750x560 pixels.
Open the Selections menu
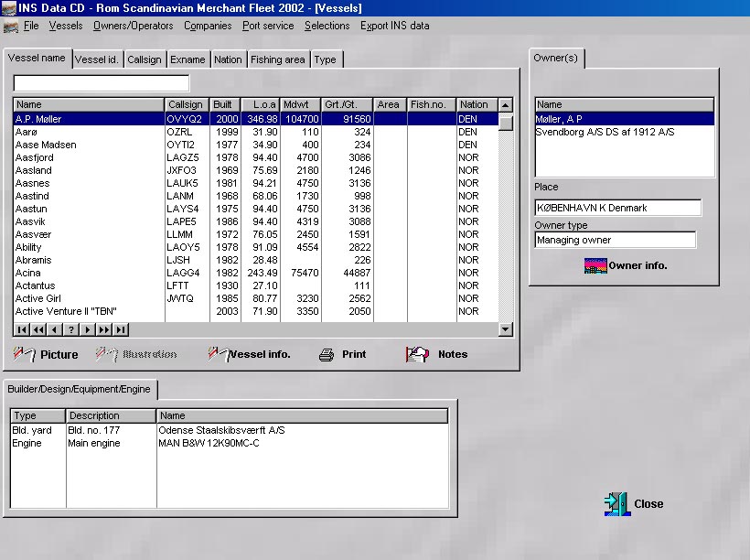pos(327,26)
